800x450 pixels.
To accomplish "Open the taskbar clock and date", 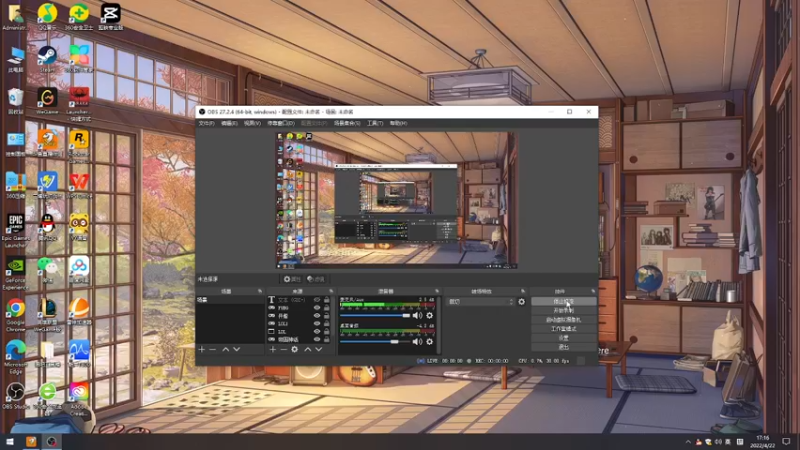I will pos(763,442).
